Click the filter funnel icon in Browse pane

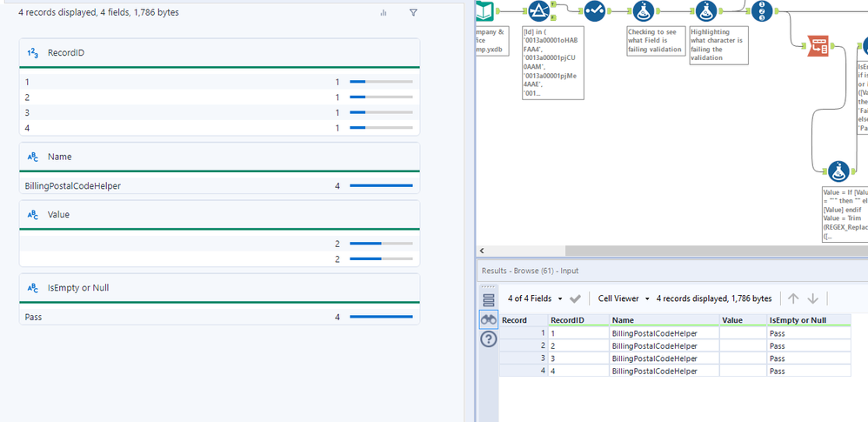pyautogui.click(x=413, y=12)
